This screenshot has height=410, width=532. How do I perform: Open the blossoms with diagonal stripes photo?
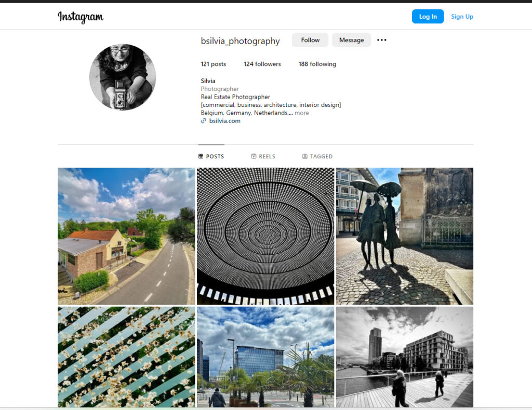point(127,357)
